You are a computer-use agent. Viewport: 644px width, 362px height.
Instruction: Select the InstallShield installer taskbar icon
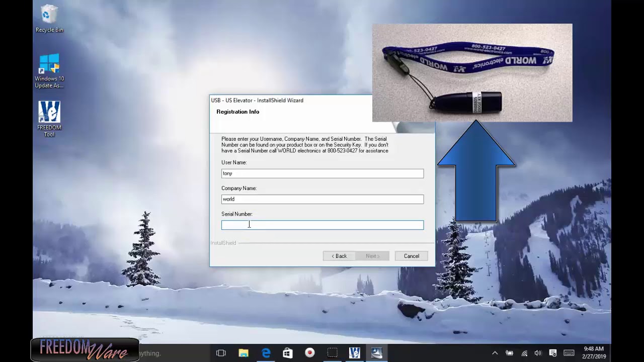pyautogui.click(x=376, y=353)
